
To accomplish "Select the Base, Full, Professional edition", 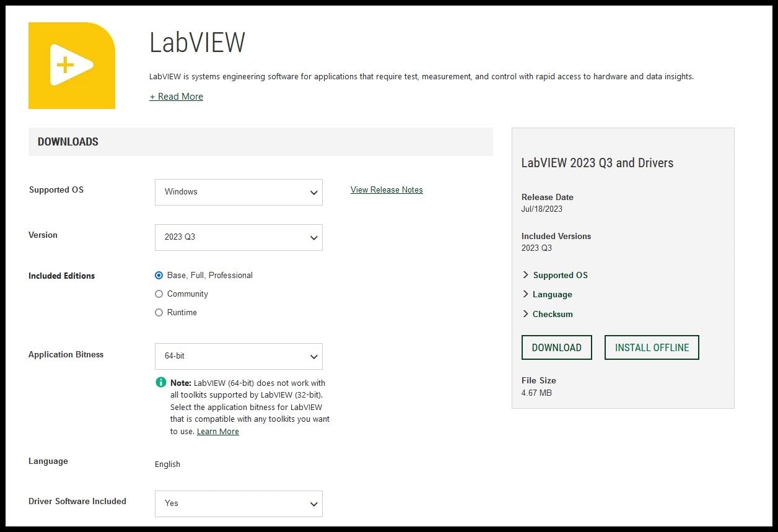I will coord(159,275).
